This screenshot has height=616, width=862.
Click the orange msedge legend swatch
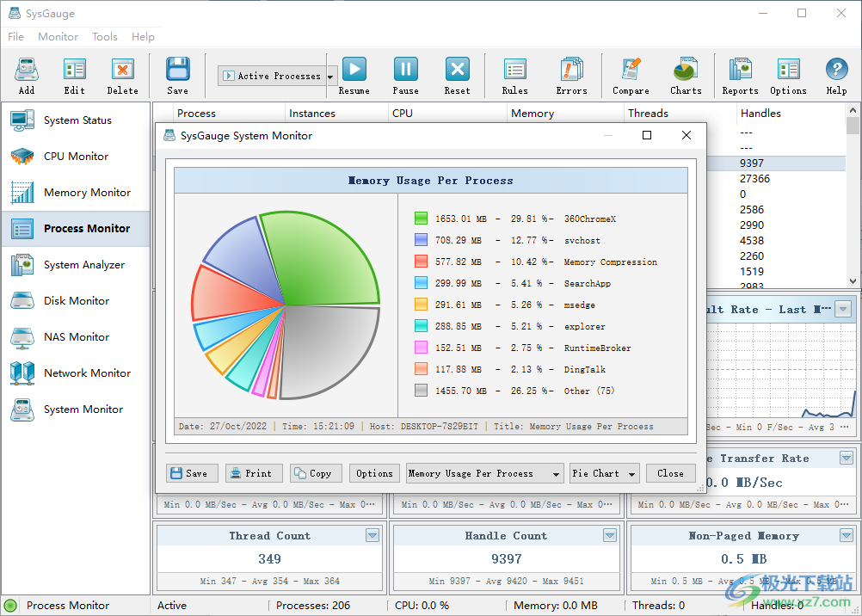(x=421, y=305)
